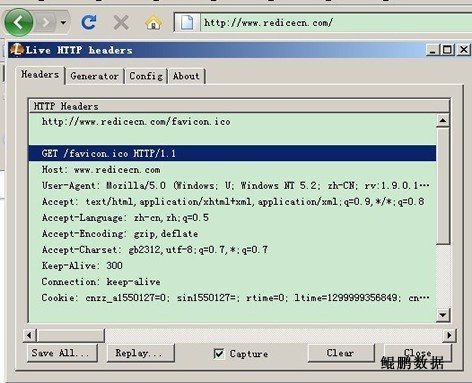Go to the home page icon
This screenshot has height=383, width=472.
click(153, 23)
